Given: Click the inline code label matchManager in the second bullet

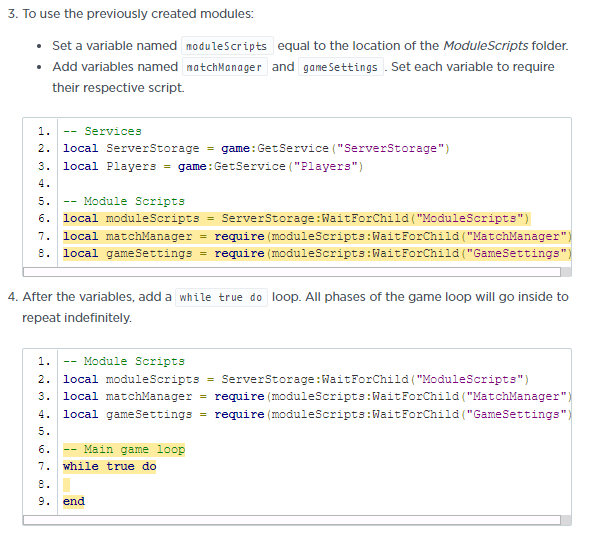Looking at the screenshot, I should (225, 67).
